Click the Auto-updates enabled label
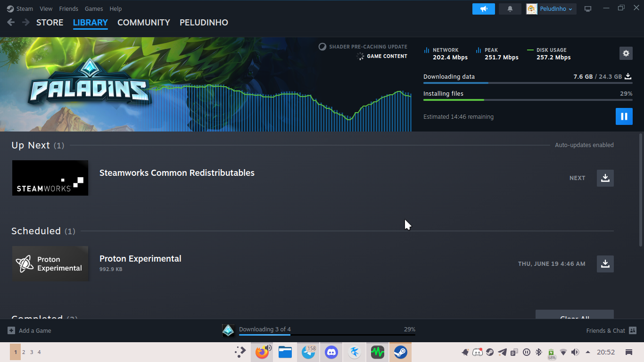Viewport: 644px width, 362px height. pyautogui.click(x=584, y=145)
